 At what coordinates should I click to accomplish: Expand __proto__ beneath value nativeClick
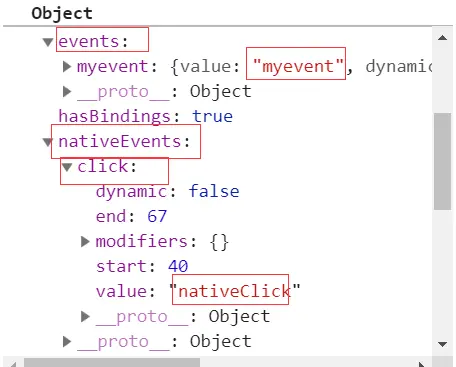(x=86, y=316)
